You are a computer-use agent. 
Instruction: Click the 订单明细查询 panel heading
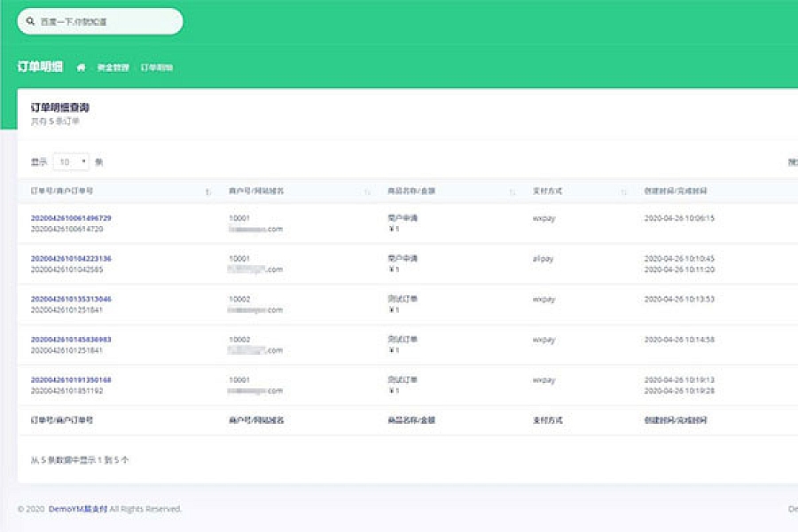(x=60, y=107)
